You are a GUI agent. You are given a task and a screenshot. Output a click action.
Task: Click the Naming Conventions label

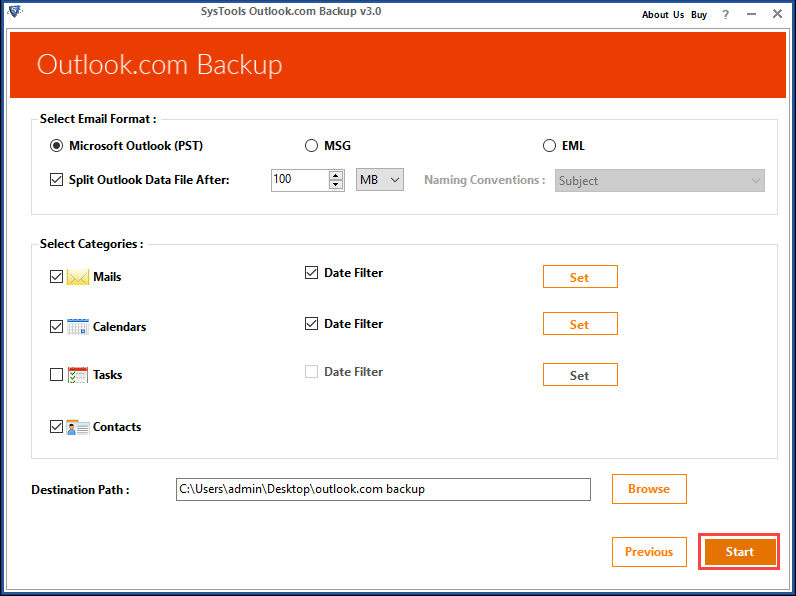[x=485, y=180]
